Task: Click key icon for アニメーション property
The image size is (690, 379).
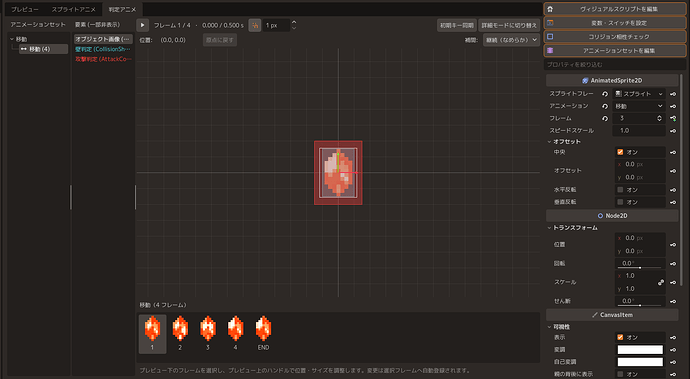Action: coord(673,106)
